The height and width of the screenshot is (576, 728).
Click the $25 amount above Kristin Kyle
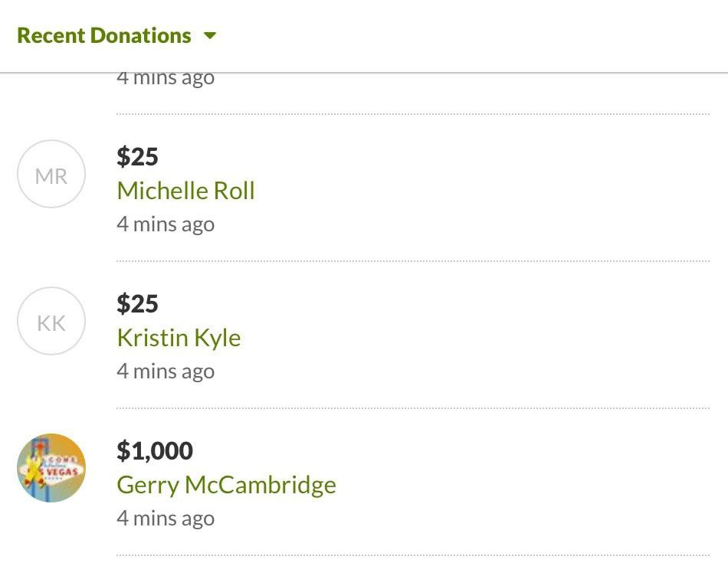[x=137, y=303]
